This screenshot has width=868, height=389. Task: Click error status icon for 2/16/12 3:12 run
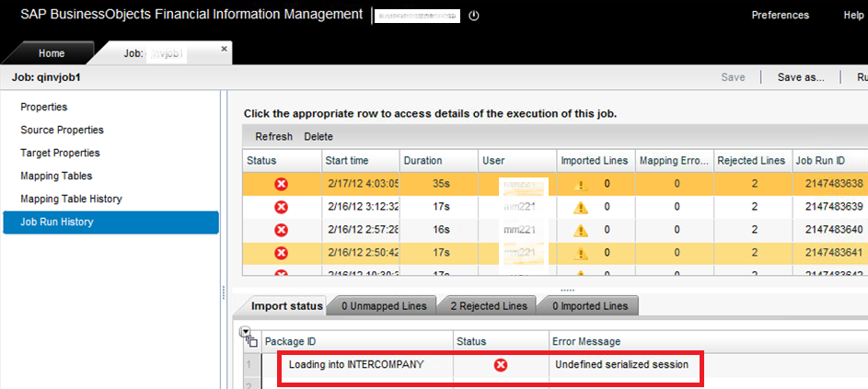pyautogui.click(x=282, y=207)
